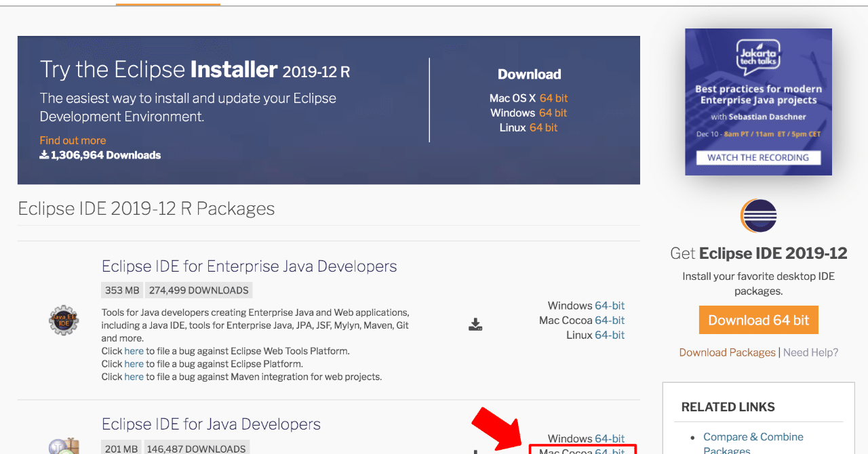Open the Find out more link
Image resolution: width=868 pixels, height=454 pixels.
(x=73, y=140)
